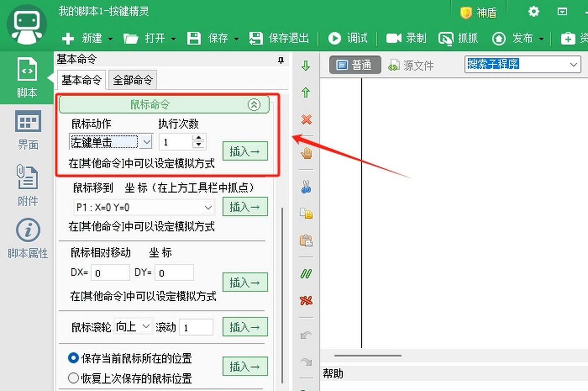Image resolution: width=588 pixels, height=391 pixels.
Task: Pin the 基本命令 panel
Action: [281, 60]
